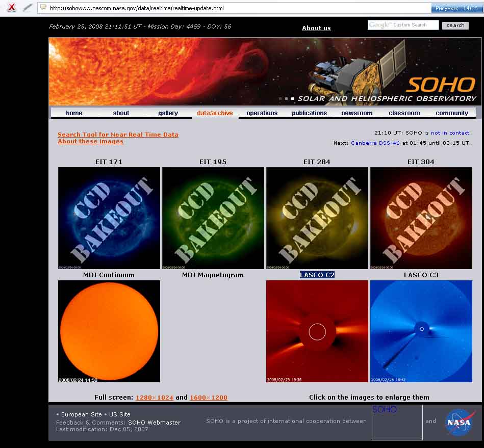484x448 pixels.
Task: Switch to the European Site
Action: tap(82, 414)
